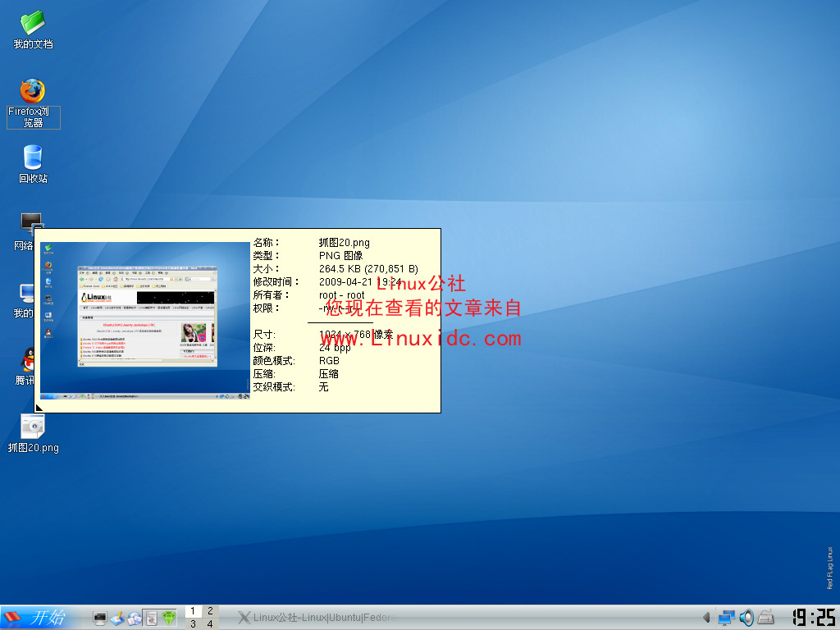Click the 19:25 taskbar clock
The height and width of the screenshot is (630, 840).
(813, 618)
